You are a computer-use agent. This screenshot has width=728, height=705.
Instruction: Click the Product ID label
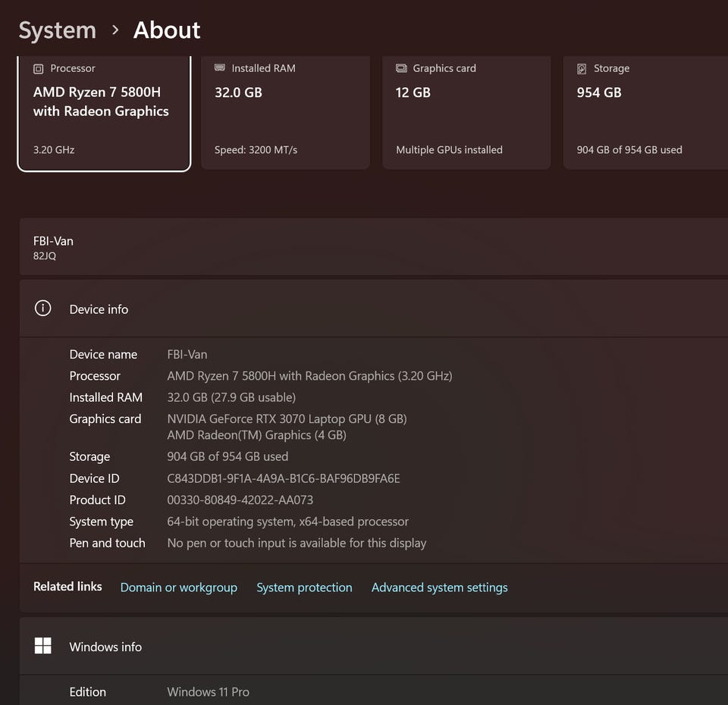97,500
